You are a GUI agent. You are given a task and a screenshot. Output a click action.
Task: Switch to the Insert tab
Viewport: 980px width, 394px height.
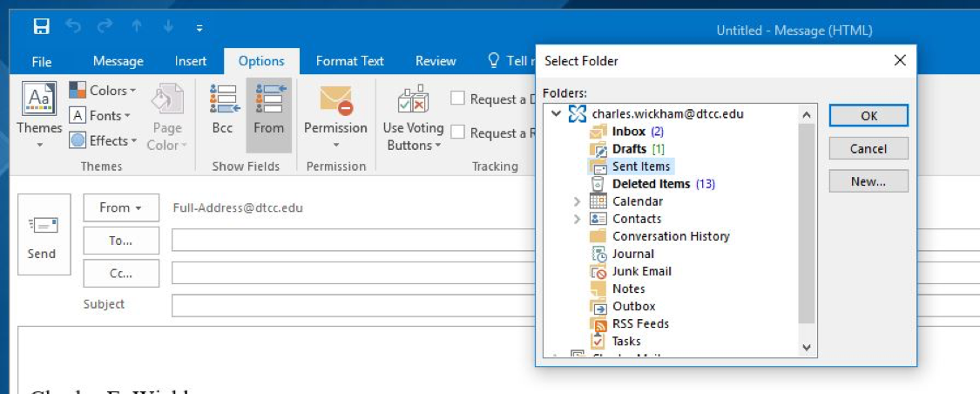191,61
